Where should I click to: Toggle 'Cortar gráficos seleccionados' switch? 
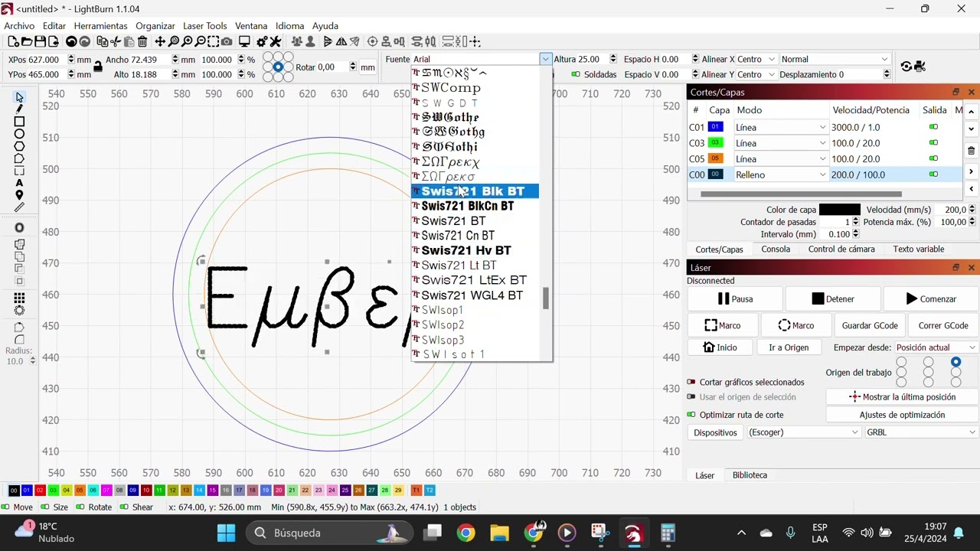(691, 382)
